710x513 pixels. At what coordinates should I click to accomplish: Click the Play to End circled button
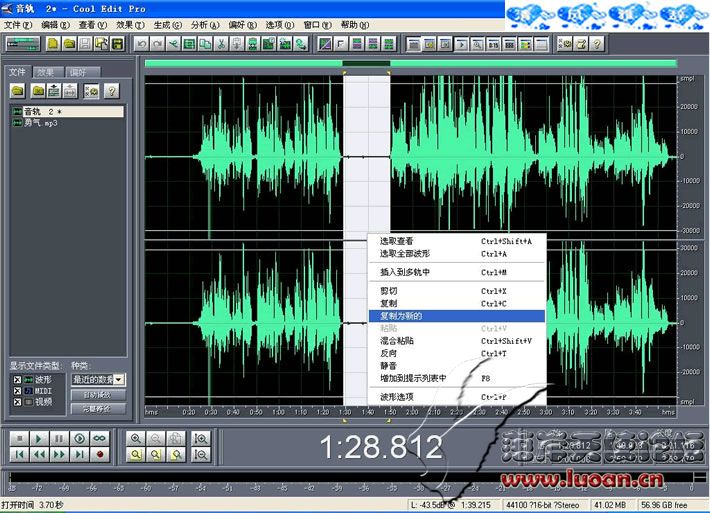79,438
